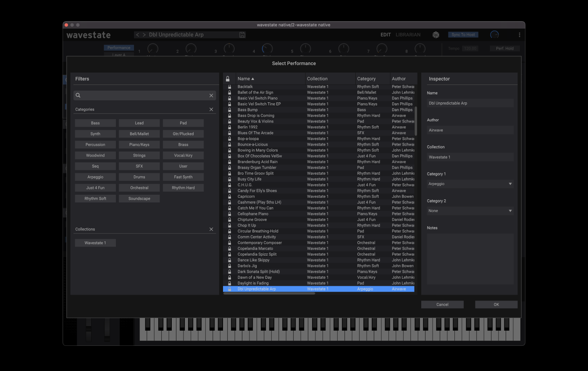Click the lock icon on Capricorn row
The height and width of the screenshot is (371, 588).
229,196
